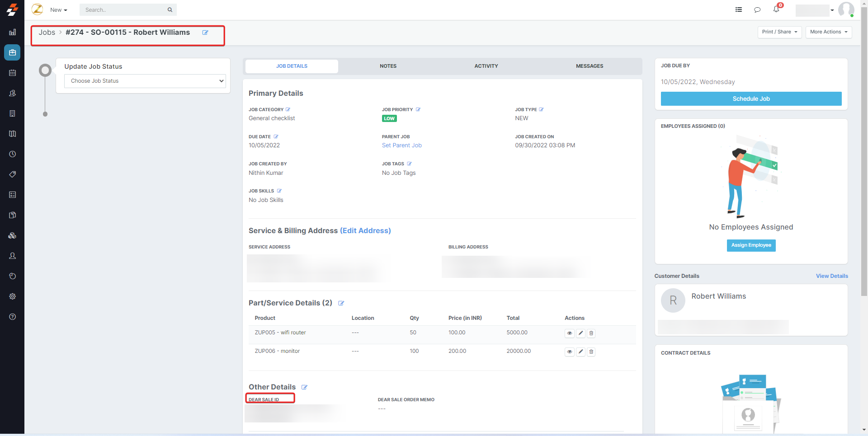Screen dimensions: 868x436
Task: View ZUP005 wifi router details eye
Action: [x=570, y=333]
